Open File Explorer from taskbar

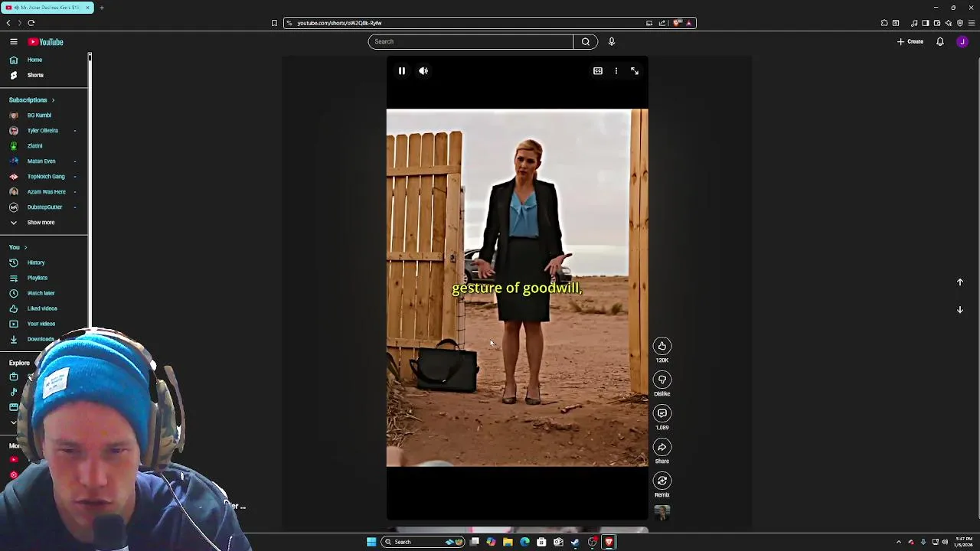coord(508,542)
